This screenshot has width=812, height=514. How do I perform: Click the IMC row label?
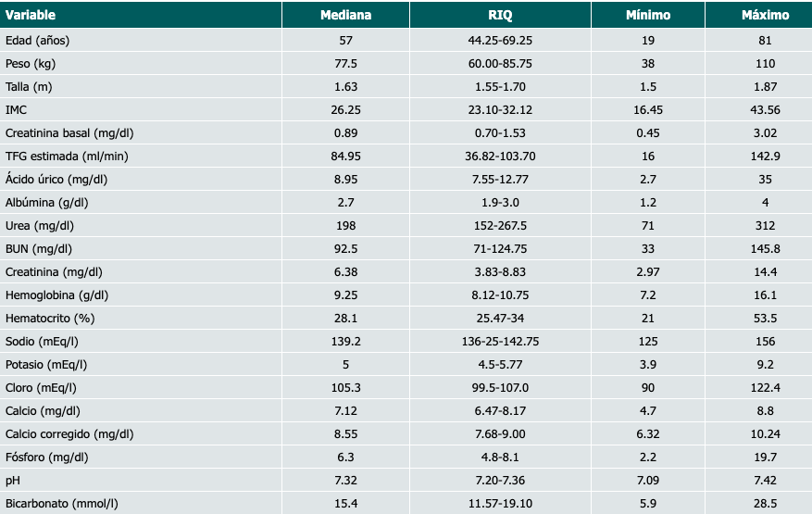(x=16, y=109)
